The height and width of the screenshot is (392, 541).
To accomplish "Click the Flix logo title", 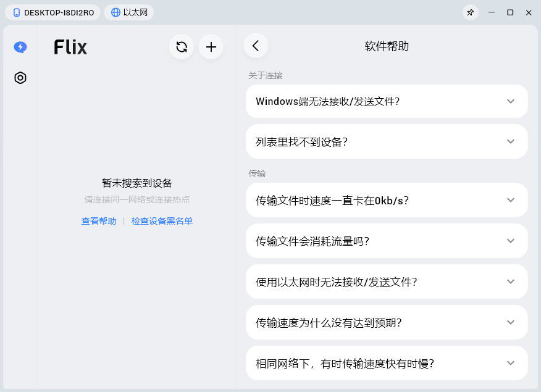I will click(x=70, y=48).
